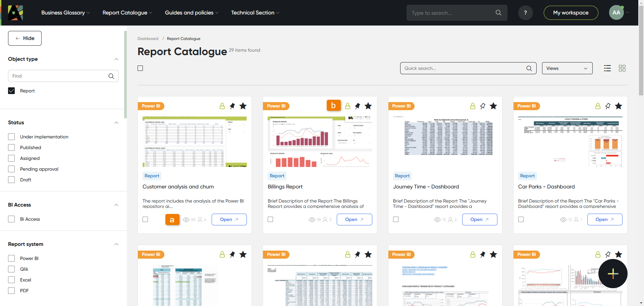Enable the Published status filter
The height and width of the screenshot is (306, 644).
click(x=11, y=147)
